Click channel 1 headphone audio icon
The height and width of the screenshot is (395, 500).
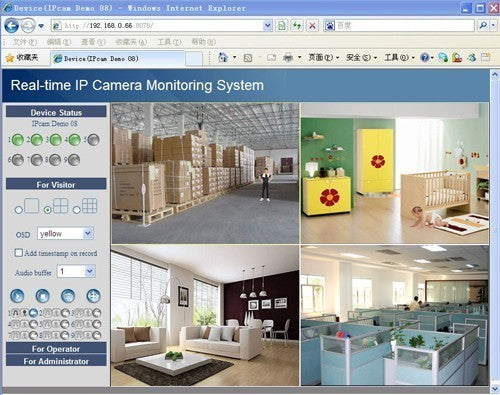tap(16, 313)
